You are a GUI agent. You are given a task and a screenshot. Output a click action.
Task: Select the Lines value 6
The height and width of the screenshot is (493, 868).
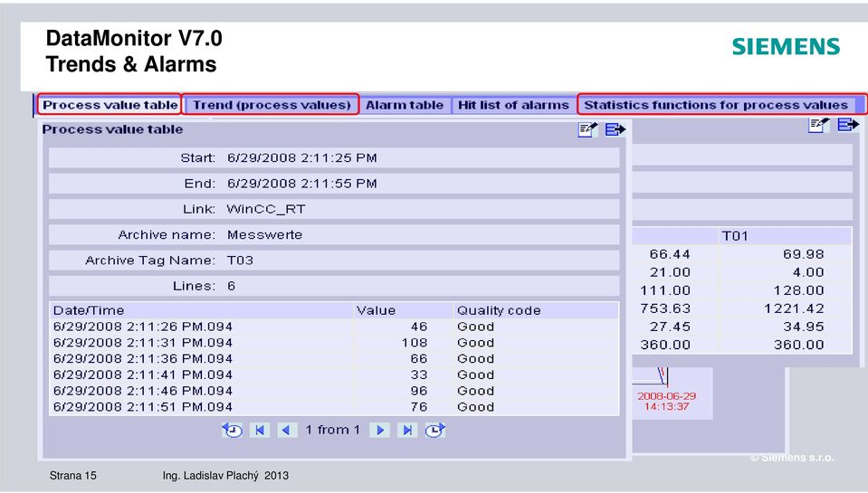click(x=231, y=286)
